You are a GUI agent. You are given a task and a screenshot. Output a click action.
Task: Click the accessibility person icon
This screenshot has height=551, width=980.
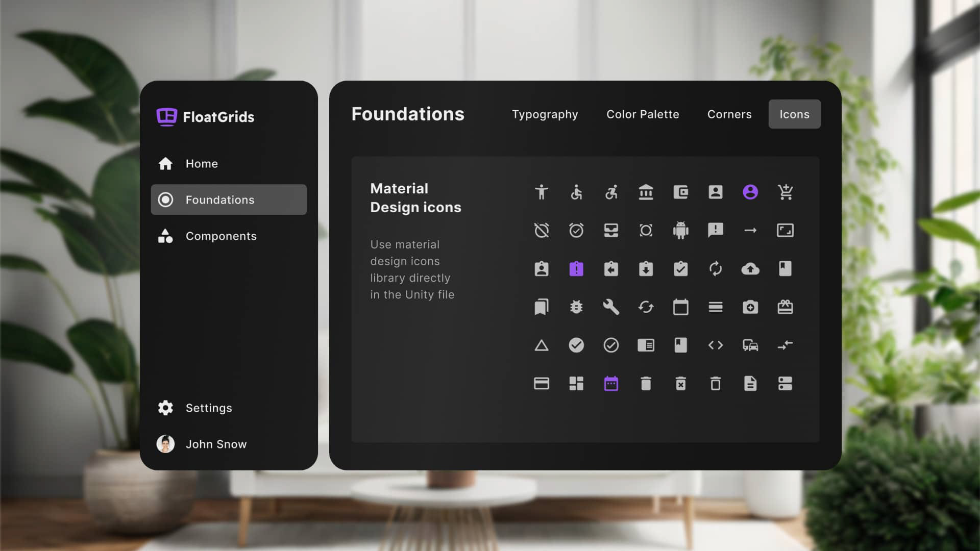click(x=542, y=192)
